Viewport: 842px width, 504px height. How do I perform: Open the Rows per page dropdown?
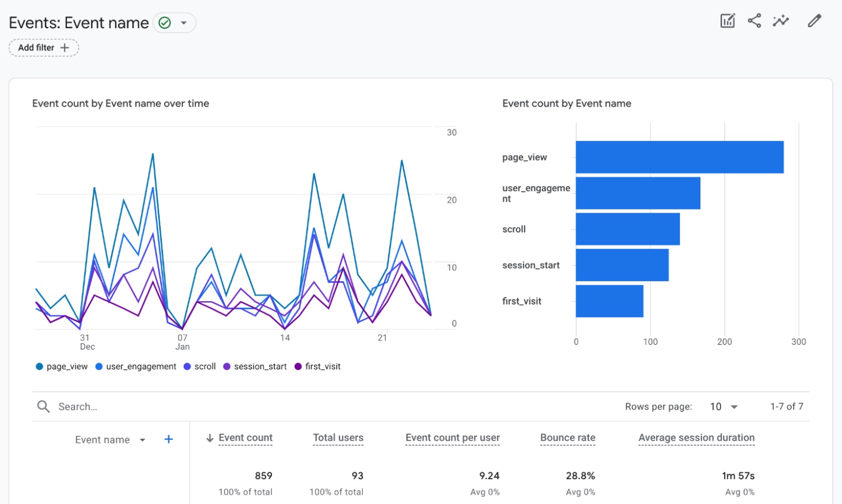click(x=723, y=406)
